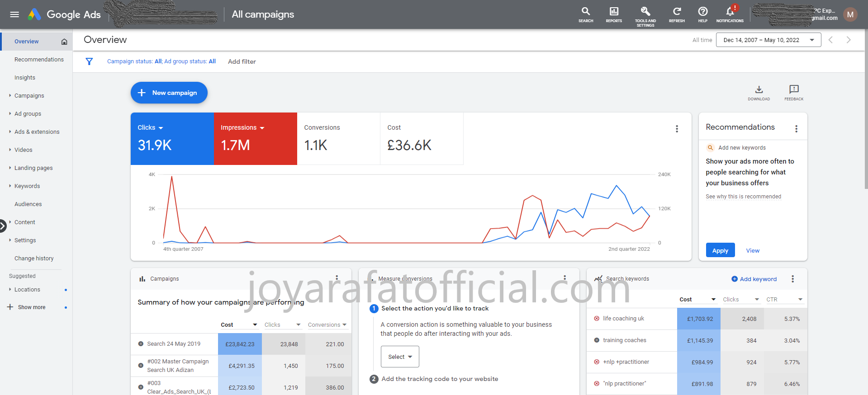Download the overview report
The width and height of the screenshot is (868, 395).
click(759, 93)
